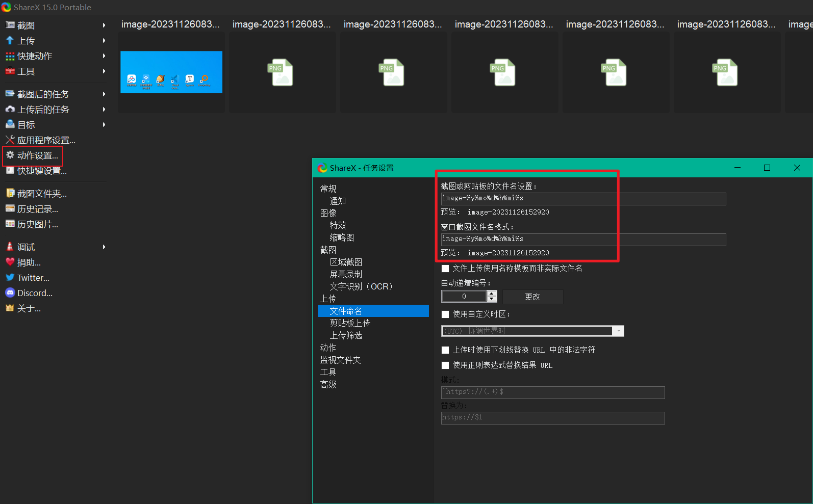Select 监视文件夹 in settings tree
The width and height of the screenshot is (813, 504).
pos(341,360)
